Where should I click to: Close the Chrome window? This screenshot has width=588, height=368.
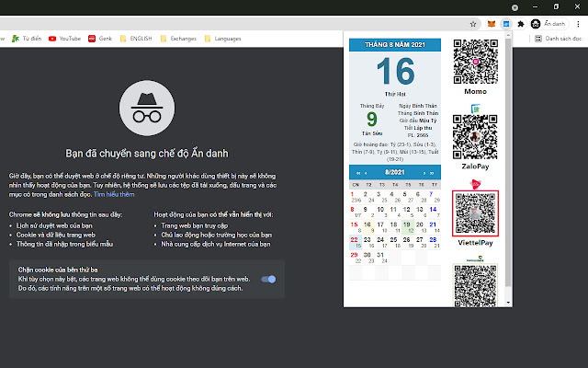click(577, 6)
